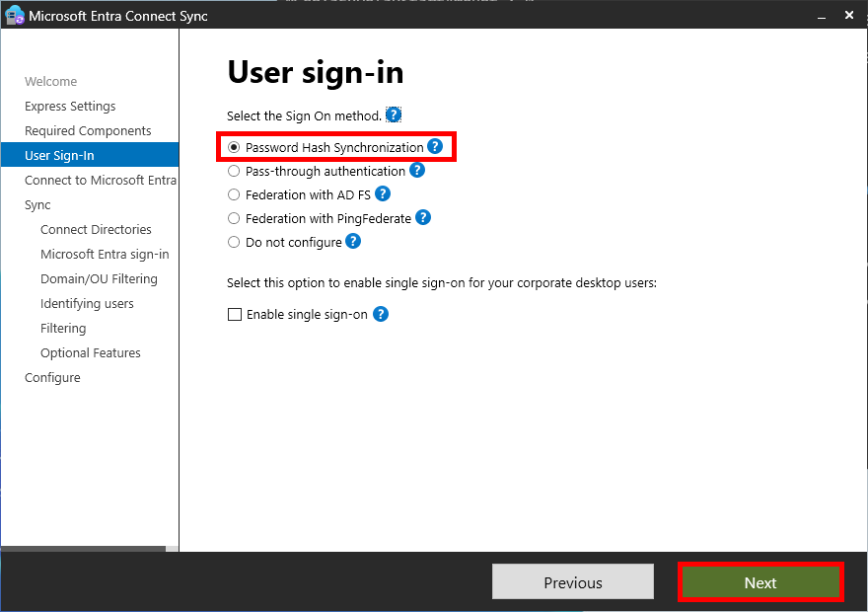Choose Federation with AD FS sign-in method
The image size is (868, 612).
point(233,193)
